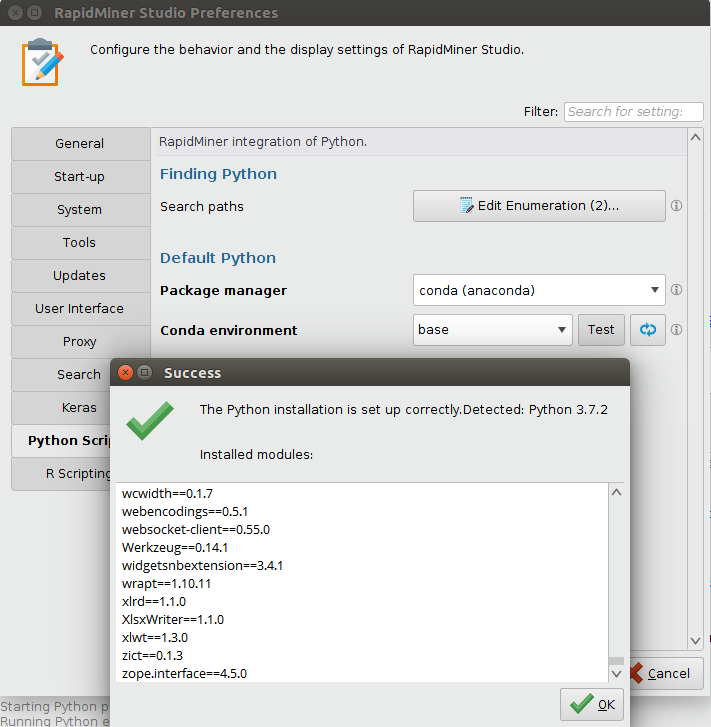Open the General preferences tab
The image size is (711, 727).
[x=80, y=144]
